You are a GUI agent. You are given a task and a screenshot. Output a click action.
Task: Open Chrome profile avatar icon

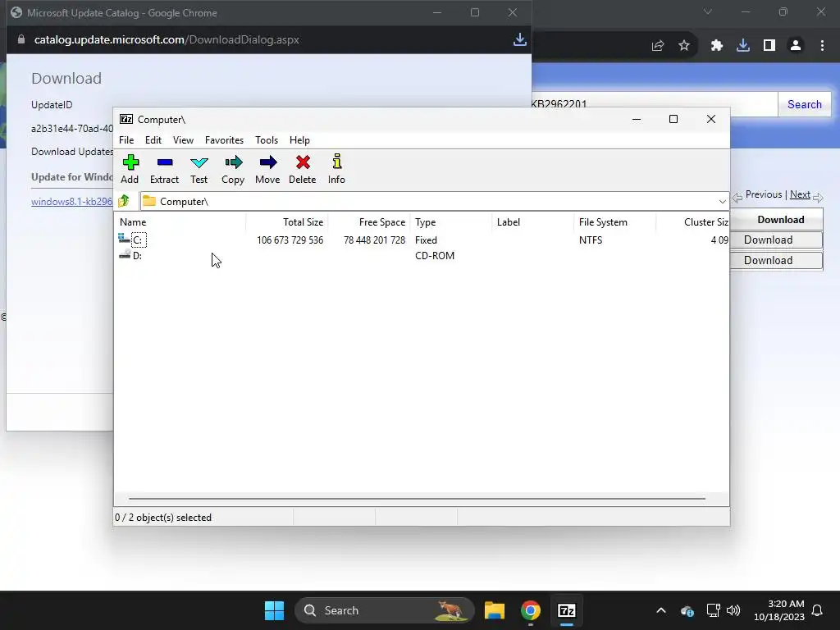point(796,46)
